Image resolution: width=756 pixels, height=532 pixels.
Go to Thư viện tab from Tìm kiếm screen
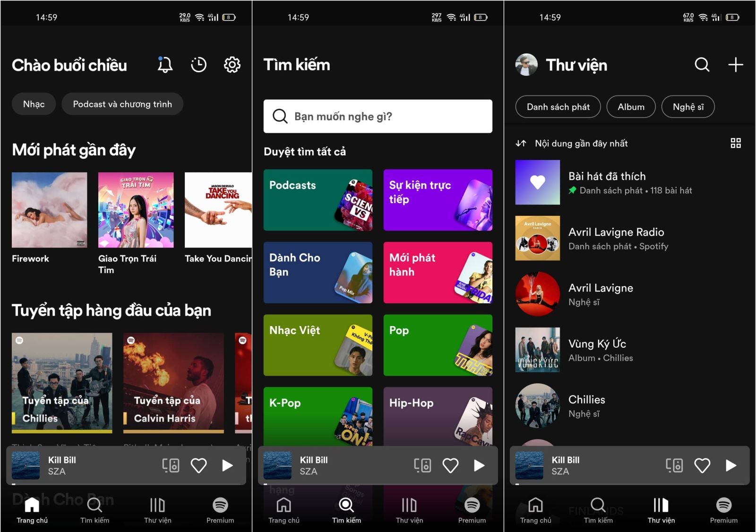click(409, 510)
